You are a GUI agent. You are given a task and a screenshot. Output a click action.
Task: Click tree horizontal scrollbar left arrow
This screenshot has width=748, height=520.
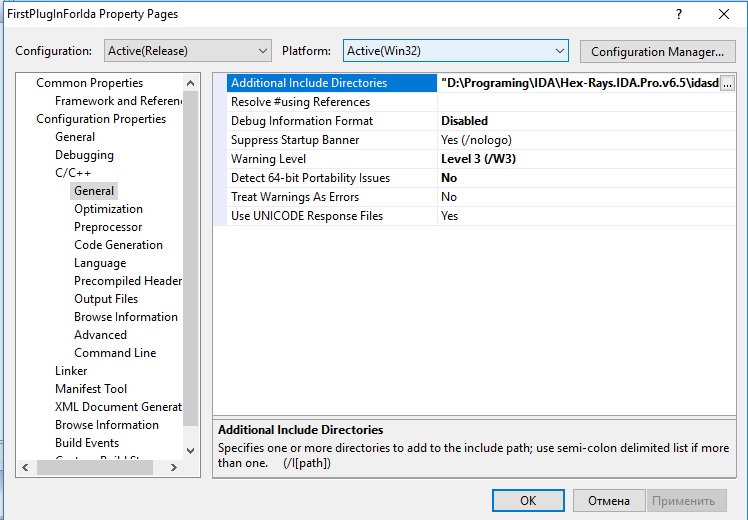(x=25, y=468)
